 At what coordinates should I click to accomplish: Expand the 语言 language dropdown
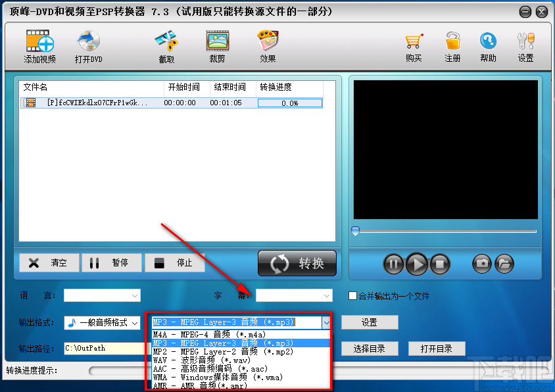point(135,296)
